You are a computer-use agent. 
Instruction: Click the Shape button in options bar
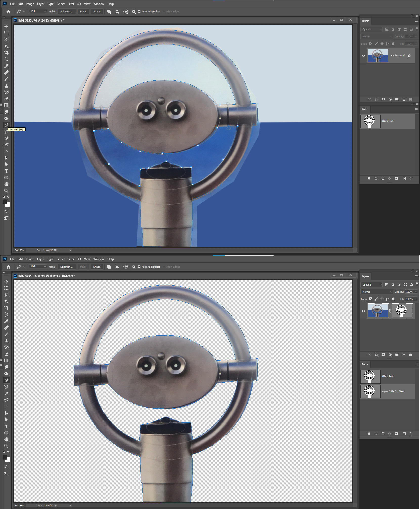coord(97,11)
